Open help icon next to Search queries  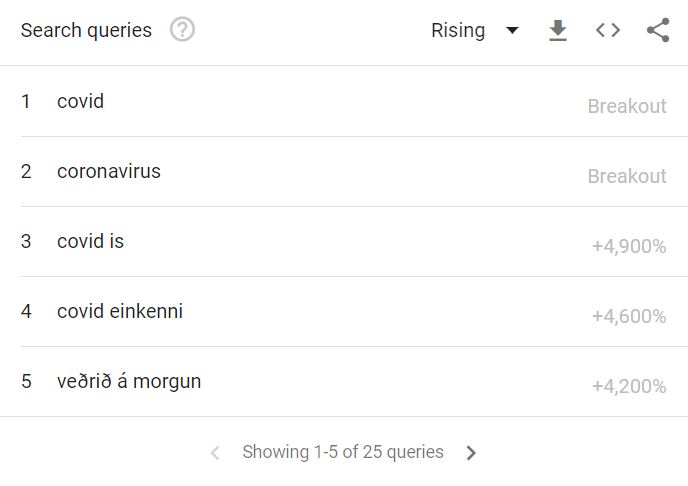pyautogui.click(x=182, y=30)
